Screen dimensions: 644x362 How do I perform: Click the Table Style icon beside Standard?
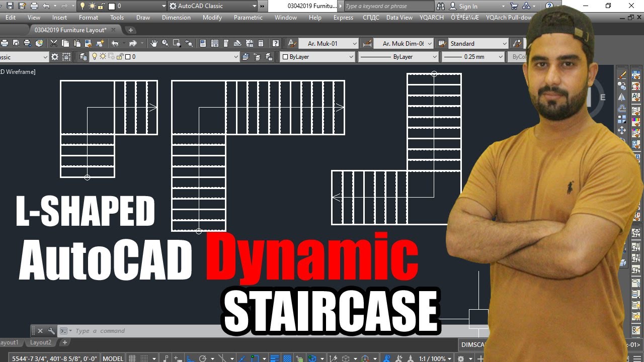(x=442, y=44)
